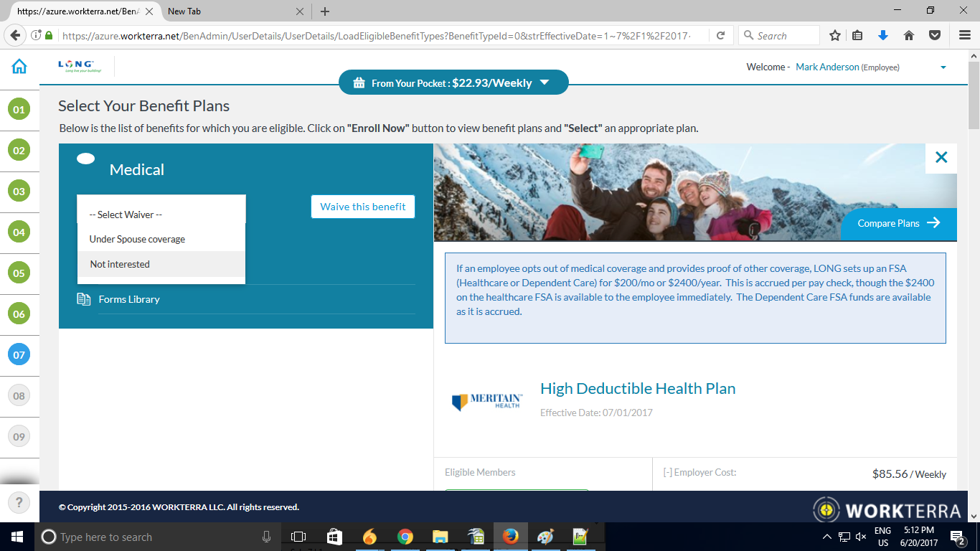Reload the page with the refresh icon

[720, 35]
